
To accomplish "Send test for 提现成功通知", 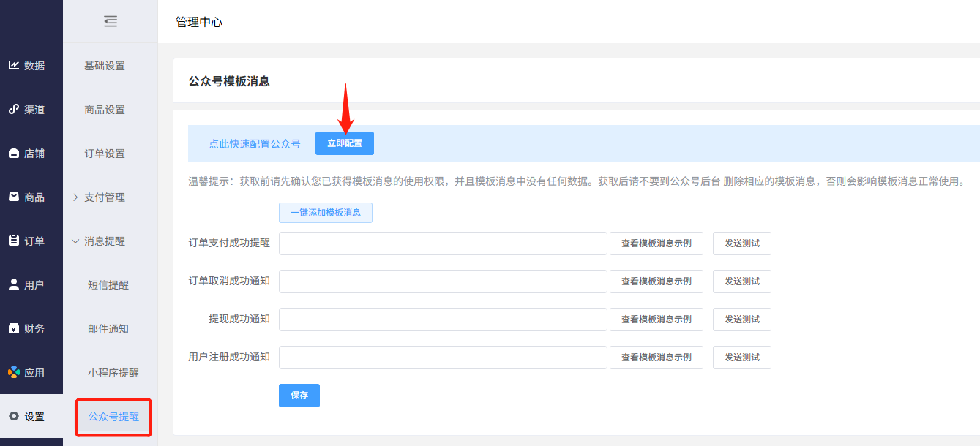I will click(742, 320).
